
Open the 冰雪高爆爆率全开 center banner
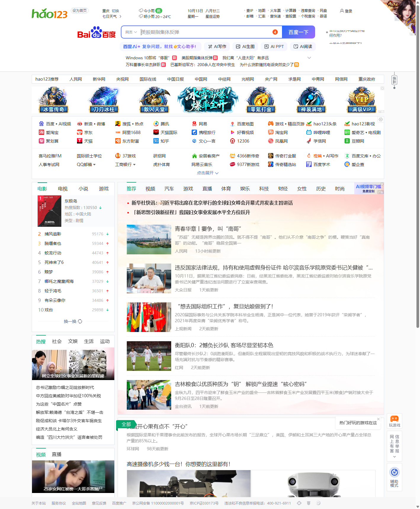pos(208,100)
